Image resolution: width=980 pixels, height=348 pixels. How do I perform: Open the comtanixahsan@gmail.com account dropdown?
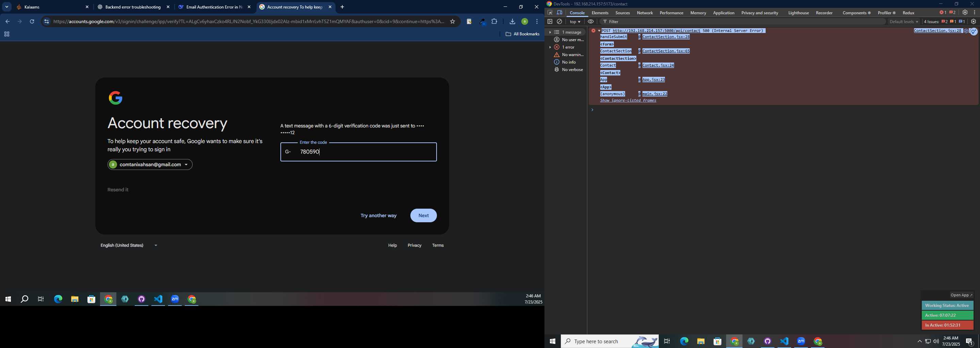tap(150, 164)
